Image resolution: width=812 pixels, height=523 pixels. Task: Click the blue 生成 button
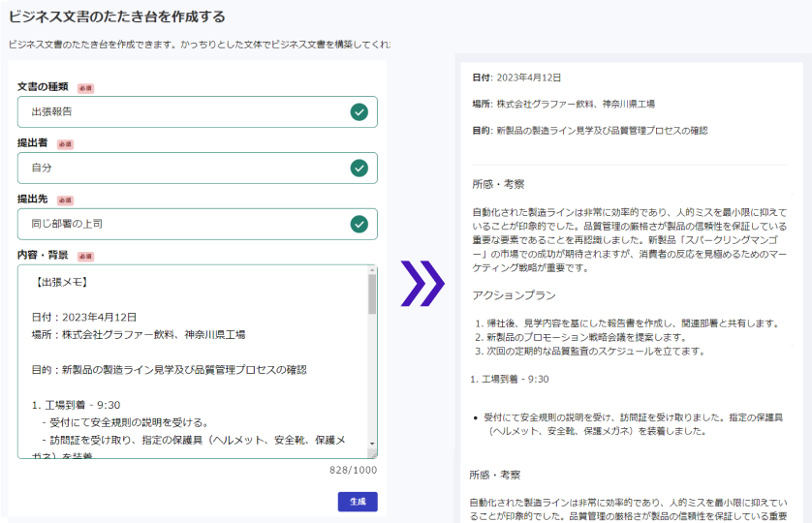358,502
